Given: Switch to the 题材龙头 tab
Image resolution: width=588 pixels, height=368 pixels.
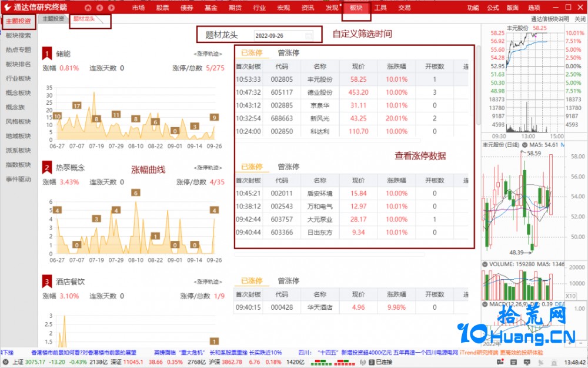Looking at the screenshot, I should (x=84, y=19).
